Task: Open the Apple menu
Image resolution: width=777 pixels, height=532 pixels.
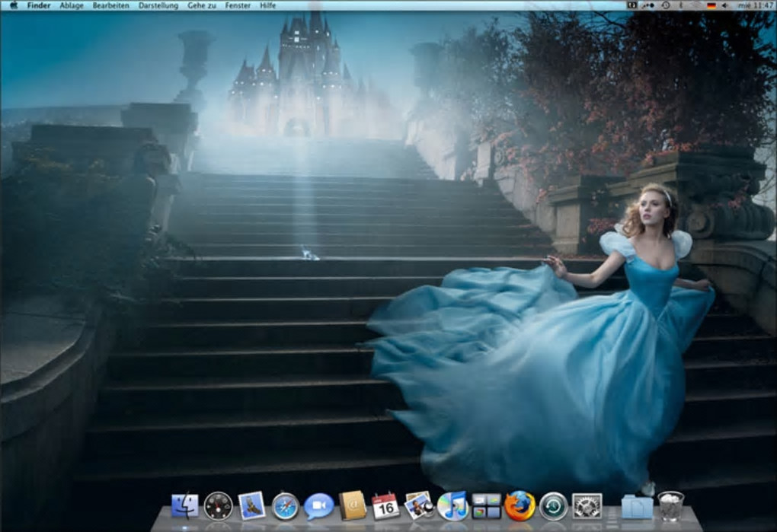Action: pyautogui.click(x=14, y=5)
